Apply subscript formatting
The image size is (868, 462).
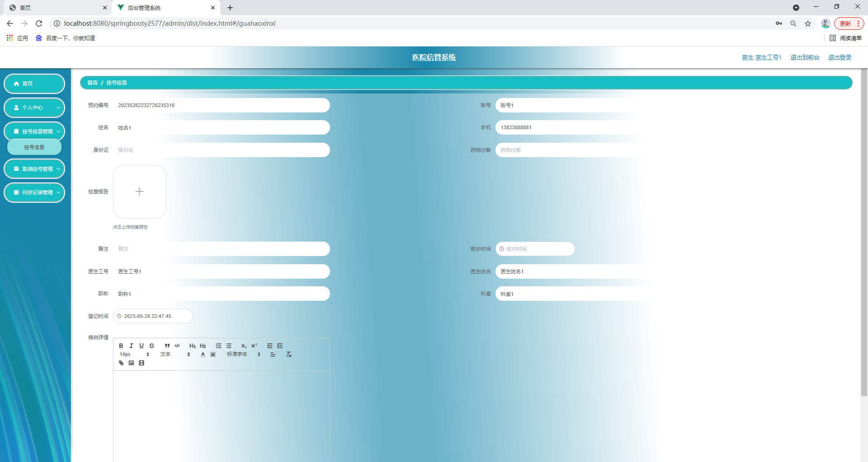[x=244, y=346]
